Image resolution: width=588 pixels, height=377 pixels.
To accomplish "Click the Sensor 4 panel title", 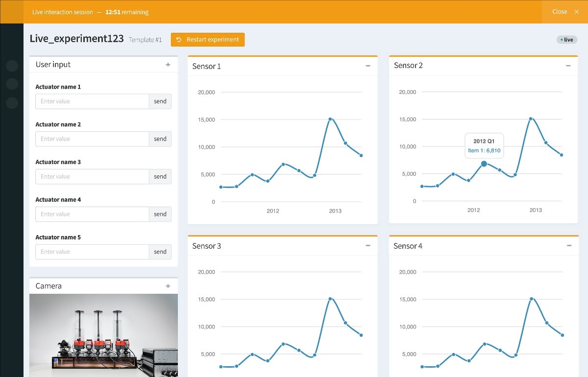I will (408, 246).
